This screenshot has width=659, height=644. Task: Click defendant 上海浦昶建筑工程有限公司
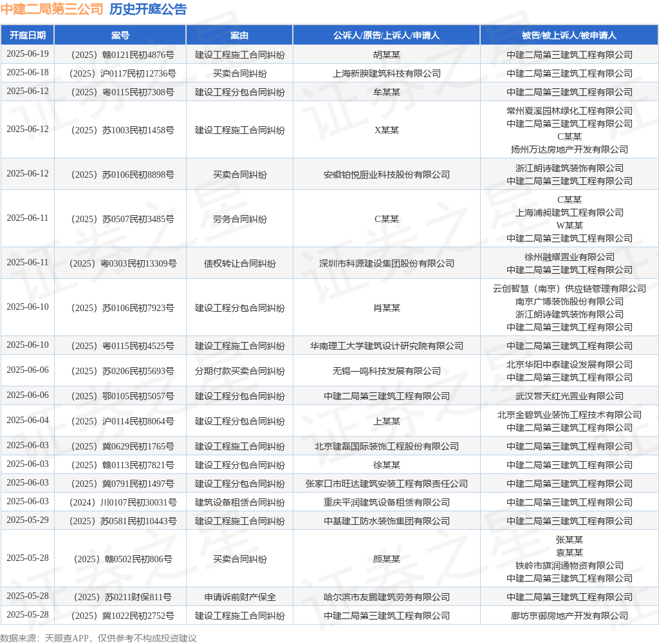point(570,213)
